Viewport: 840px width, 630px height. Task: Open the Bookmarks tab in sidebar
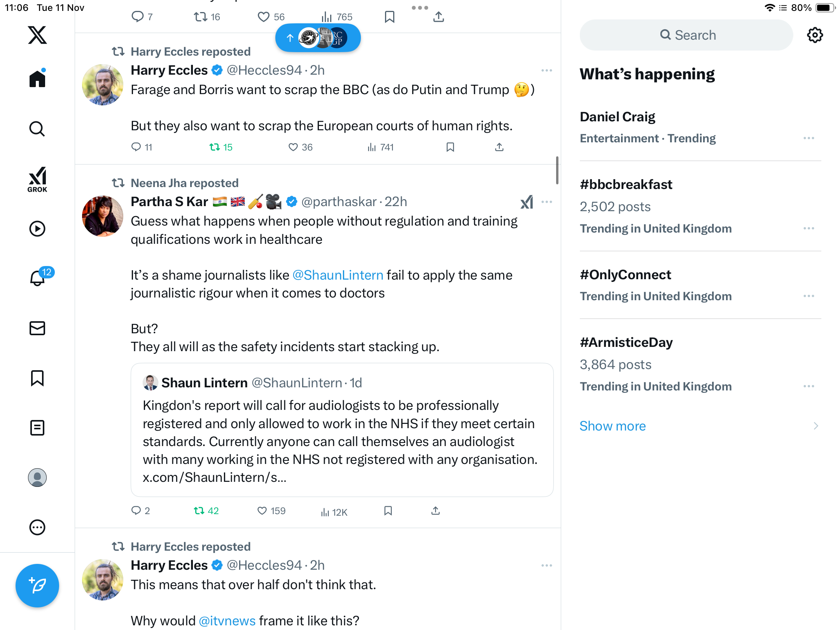click(37, 378)
